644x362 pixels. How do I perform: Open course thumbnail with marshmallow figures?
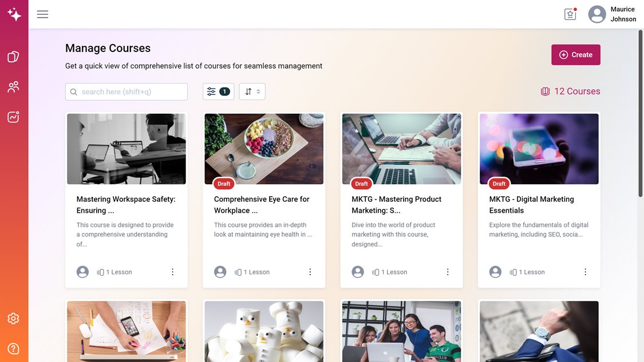click(264, 331)
